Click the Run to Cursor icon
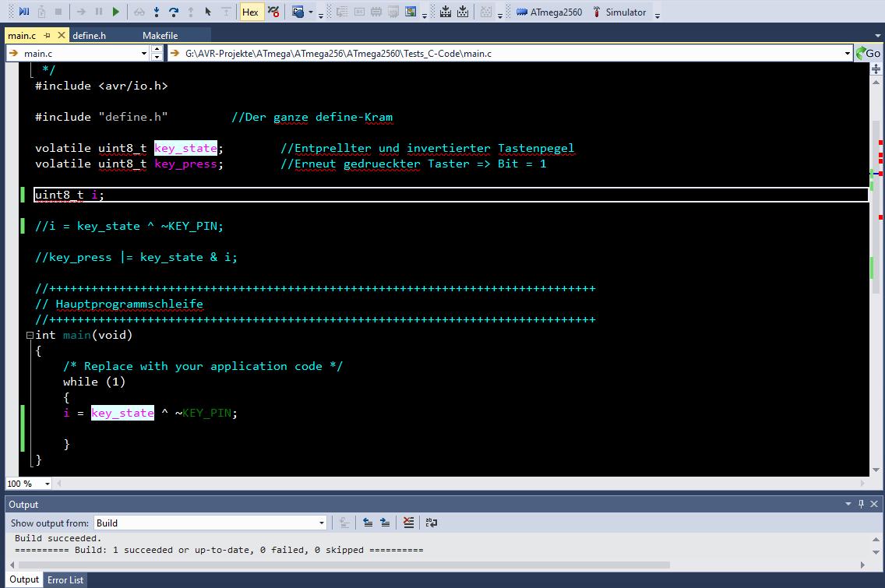Viewport: 885px width, 588px height. 208,11
